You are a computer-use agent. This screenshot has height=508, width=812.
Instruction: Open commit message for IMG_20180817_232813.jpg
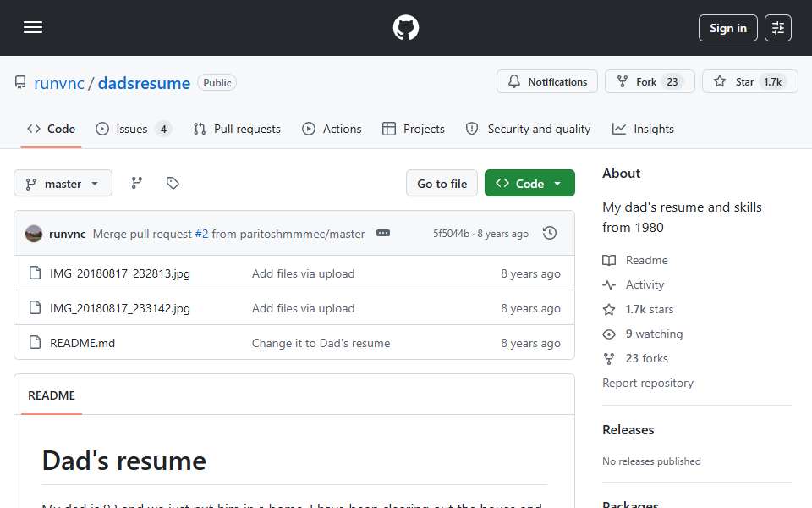pos(303,273)
